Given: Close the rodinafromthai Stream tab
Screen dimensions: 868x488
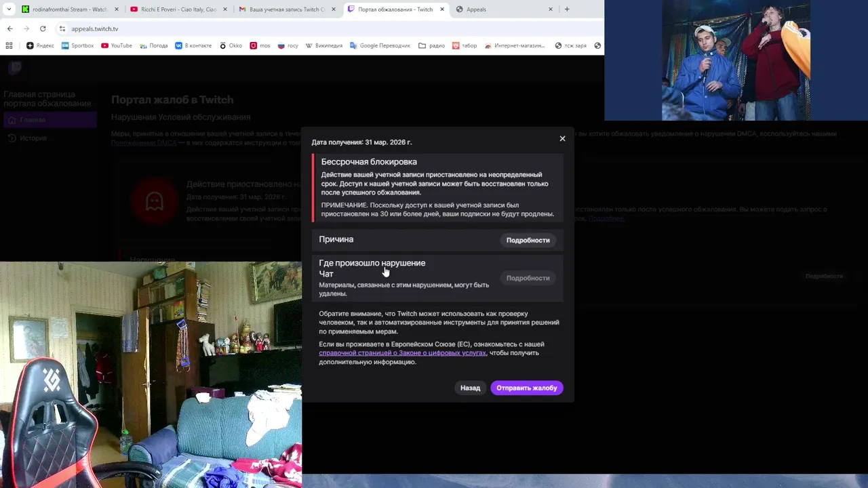Looking at the screenshot, I should click(x=117, y=9).
